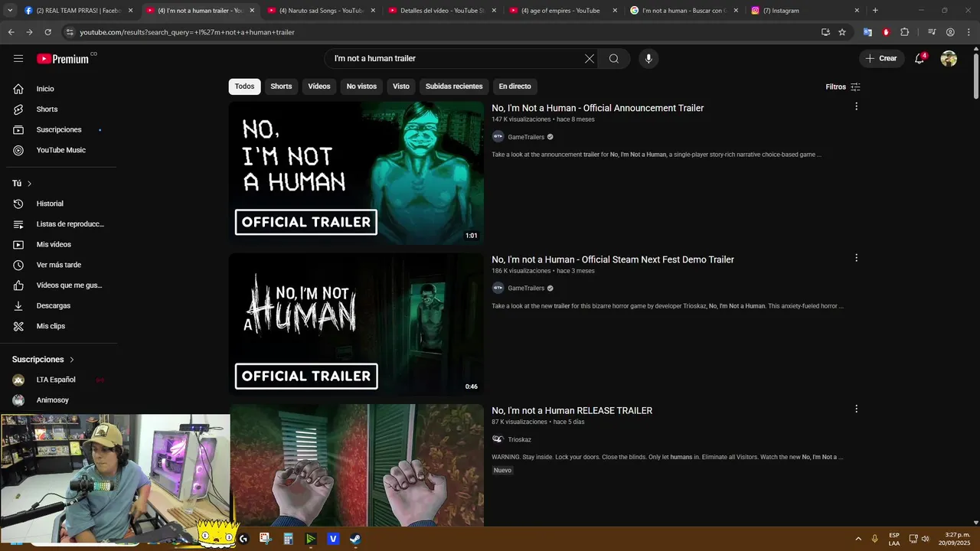Switch to the REAL TEAM PRRAS Facebook tab
The height and width of the screenshot is (551, 980).
[x=78, y=11]
